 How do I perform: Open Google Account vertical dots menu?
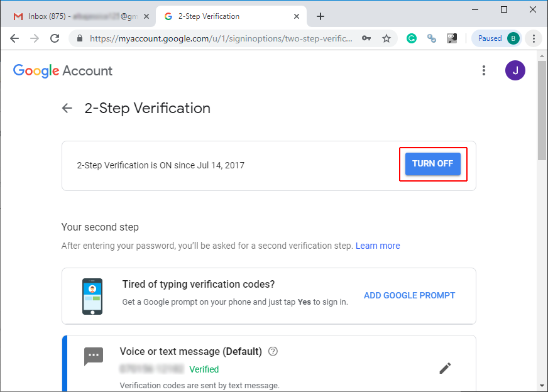[484, 70]
